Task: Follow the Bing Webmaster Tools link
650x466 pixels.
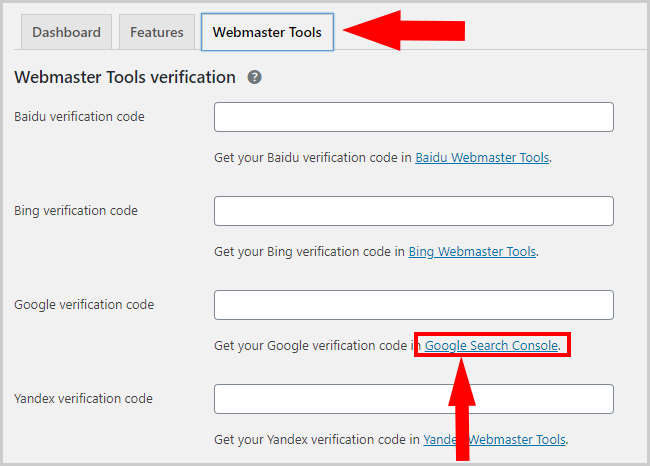Action: [x=472, y=251]
